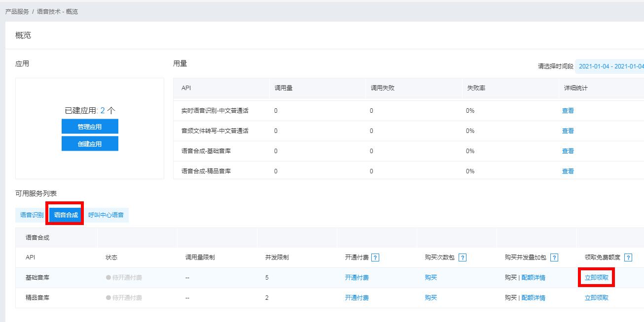Click 产品服务 in the breadcrumb
The width and height of the screenshot is (644, 322).
(17, 11)
